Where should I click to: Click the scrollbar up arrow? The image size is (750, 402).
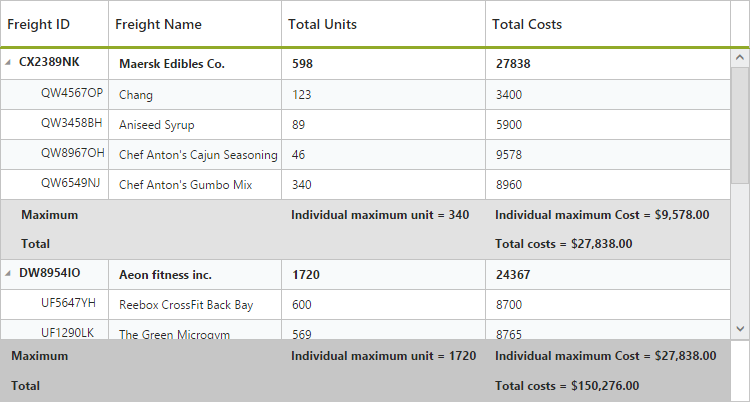point(740,57)
